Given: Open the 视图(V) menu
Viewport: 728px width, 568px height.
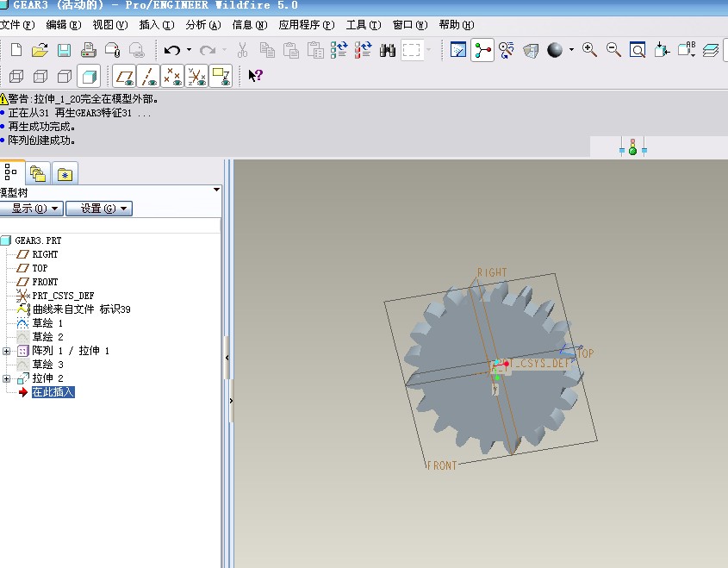Looking at the screenshot, I should tap(110, 25).
